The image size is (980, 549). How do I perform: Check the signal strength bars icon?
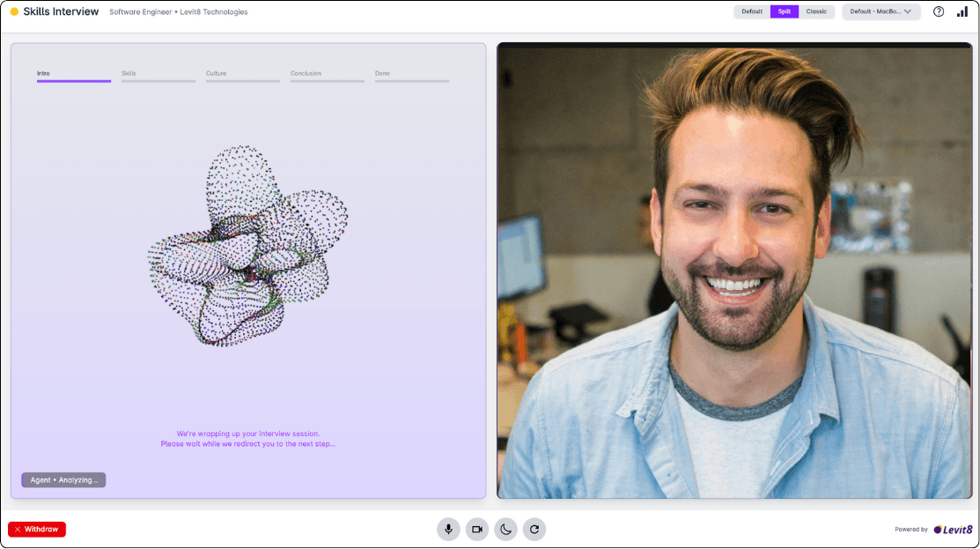pyautogui.click(x=962, y=11)
